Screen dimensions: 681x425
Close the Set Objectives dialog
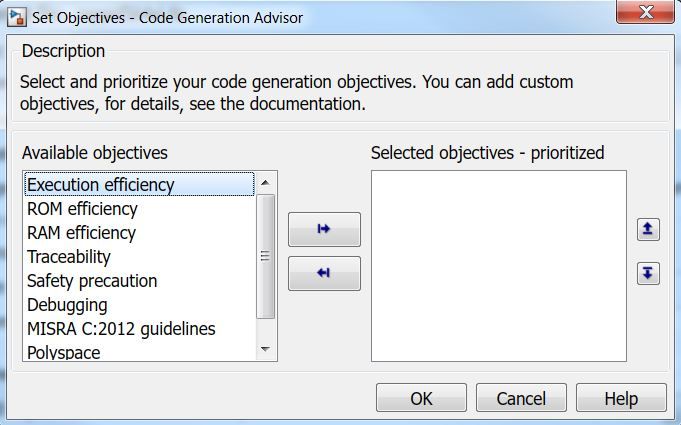(x=643, y=13)
